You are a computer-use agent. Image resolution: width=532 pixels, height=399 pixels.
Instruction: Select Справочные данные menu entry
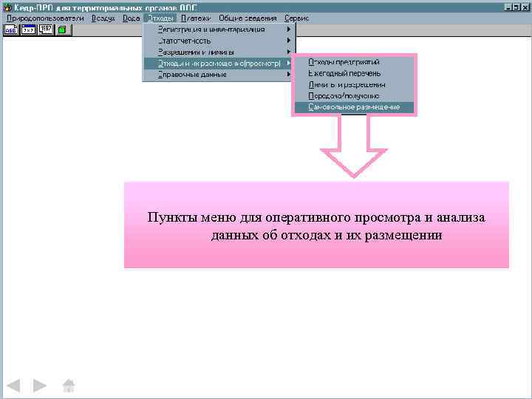pos(219,75)
